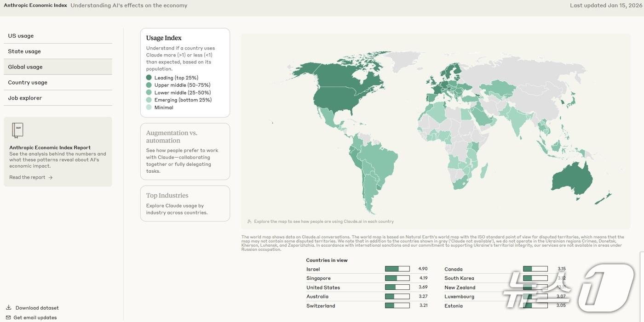Select the Minimal legend dot
Screen dimensions: 644x322
149,107
